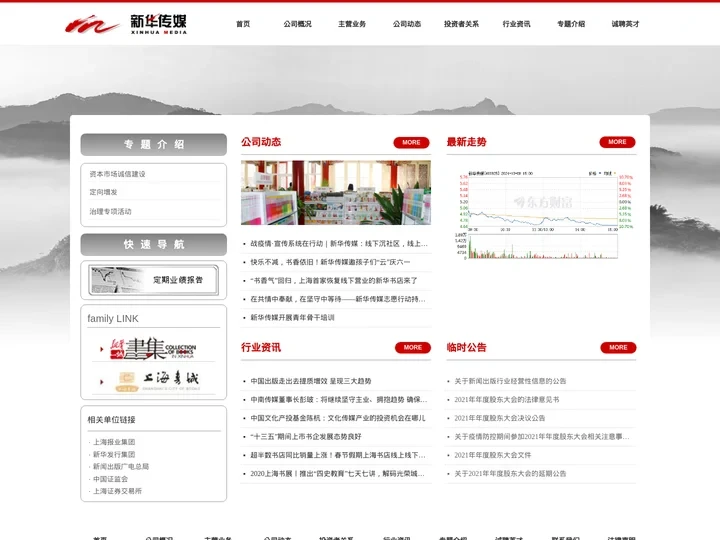Open notice 2021年年度股东大会决议公告

[500, 418]
